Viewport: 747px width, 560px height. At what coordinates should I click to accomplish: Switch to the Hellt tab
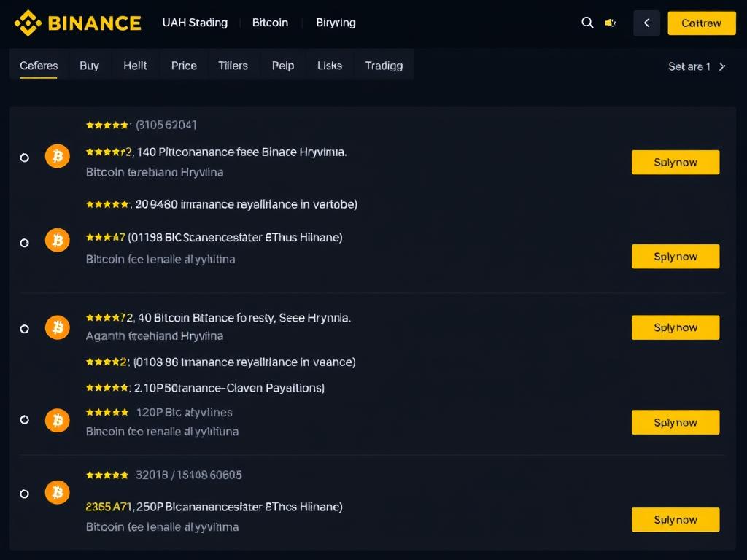click(x=135, y=66)
